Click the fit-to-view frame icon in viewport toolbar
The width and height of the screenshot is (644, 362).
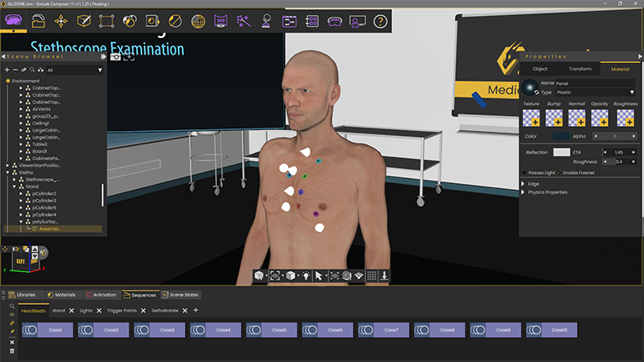(275, 275)
